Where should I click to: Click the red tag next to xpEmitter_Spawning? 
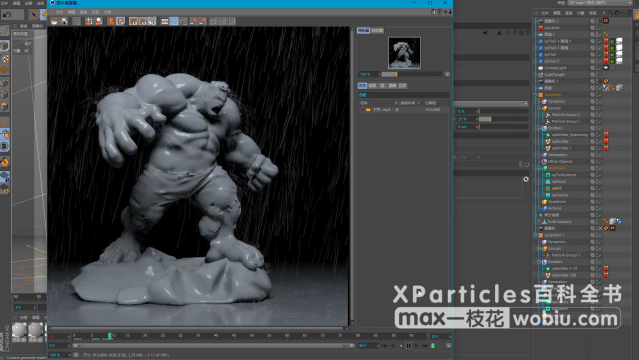(606, 135)
